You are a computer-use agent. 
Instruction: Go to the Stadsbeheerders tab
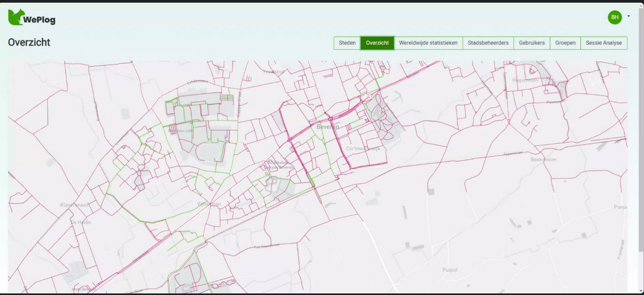(488, 43)
